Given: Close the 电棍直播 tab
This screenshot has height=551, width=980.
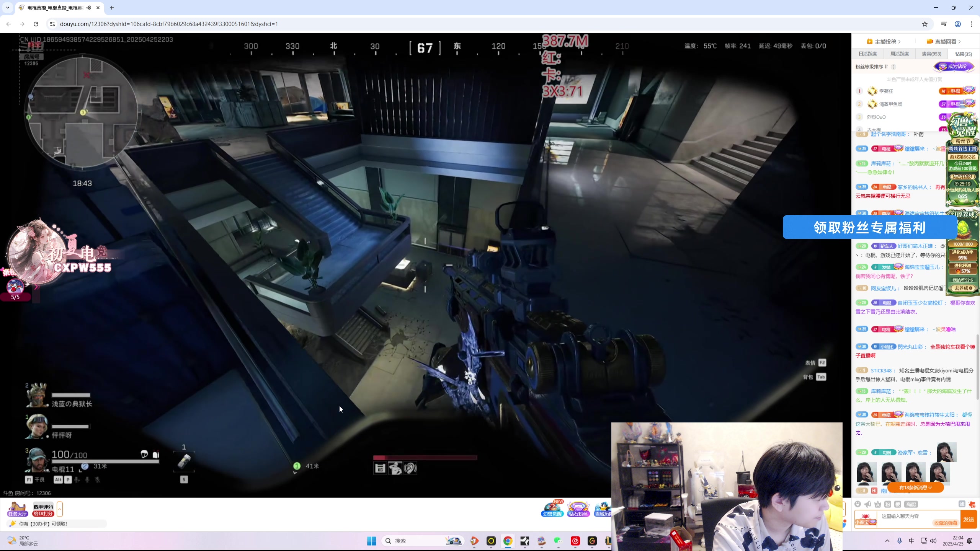Looking at the screenshot, I should pos(98,8).
